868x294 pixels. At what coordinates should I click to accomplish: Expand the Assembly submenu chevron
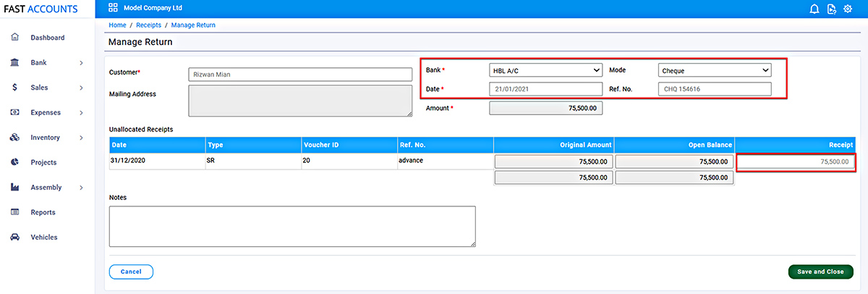[82, 188]
